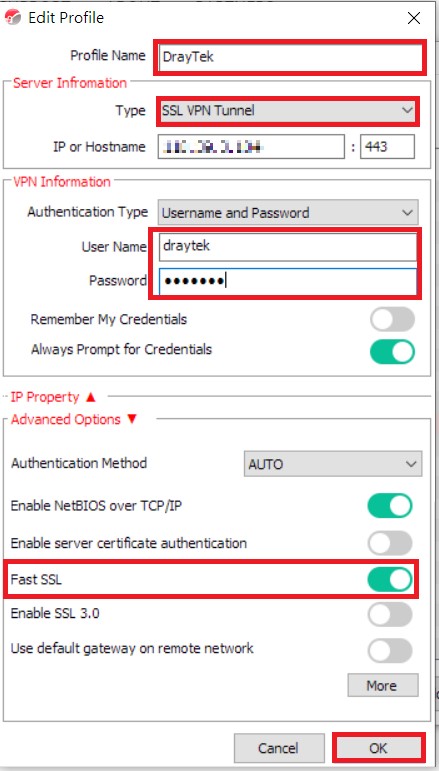This screenshot has height=771, width=439.
Task: Click Cancel to discard profile changes
Action: coord(279,748)
